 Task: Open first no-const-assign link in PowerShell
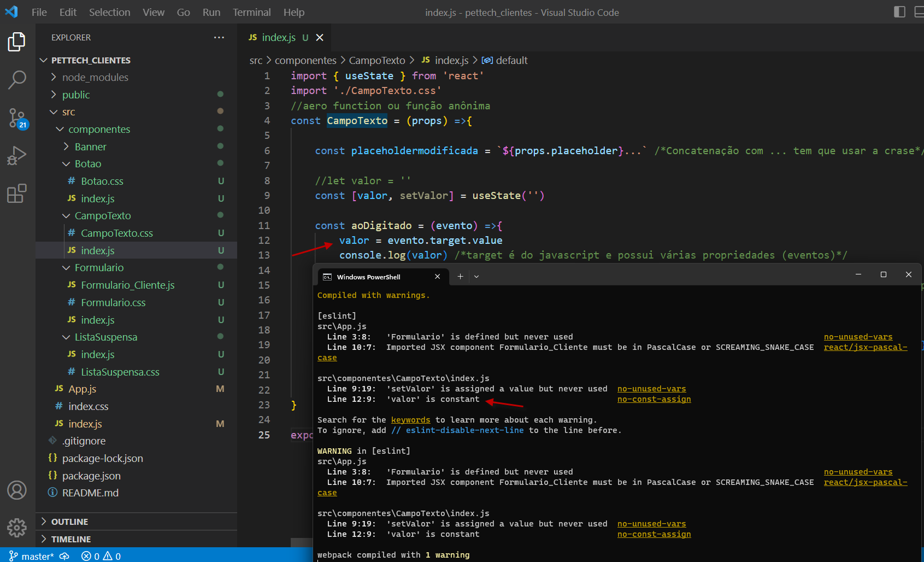(654, 399)
